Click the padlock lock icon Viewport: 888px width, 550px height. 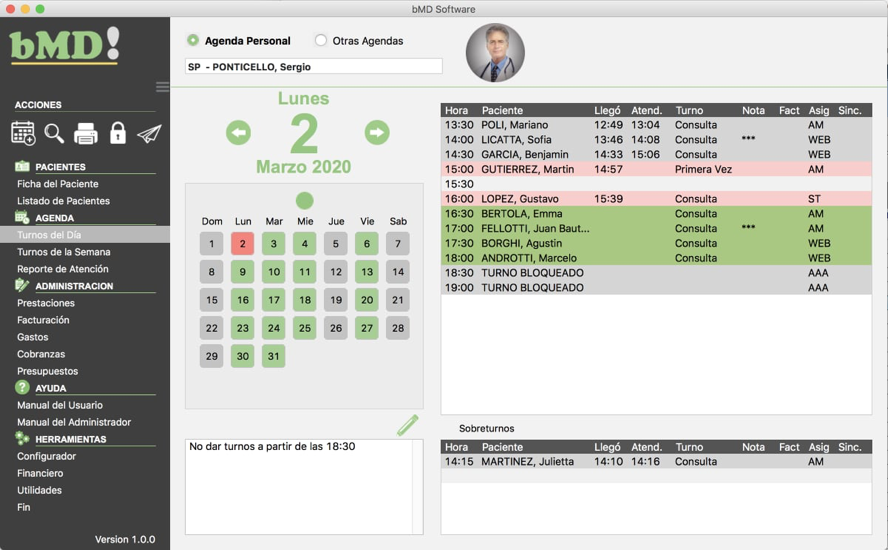point(118,133)
